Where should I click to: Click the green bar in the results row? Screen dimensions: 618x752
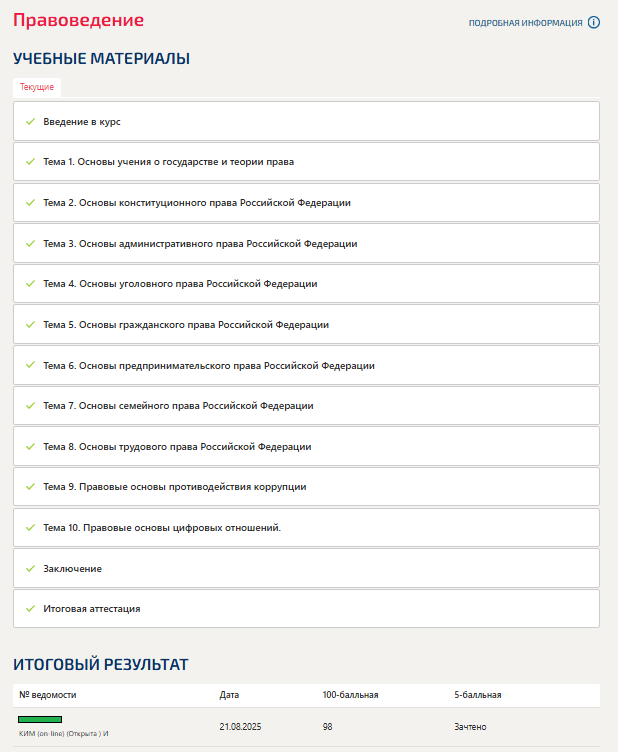40,719
